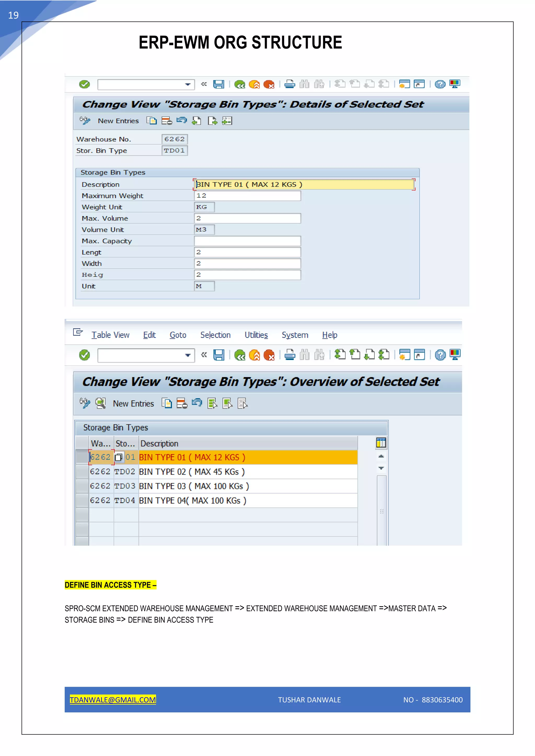
Task: Expand the command field dropdown in lower toolbar
Action: (x=188, y=355)
